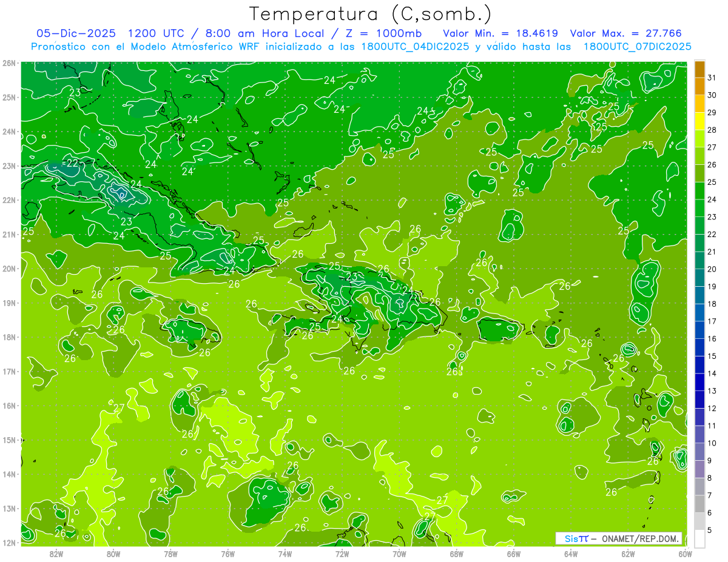This screenshot has width=728, height=562.
Task: Click the longitude label 60W
Action: (685, 554)
